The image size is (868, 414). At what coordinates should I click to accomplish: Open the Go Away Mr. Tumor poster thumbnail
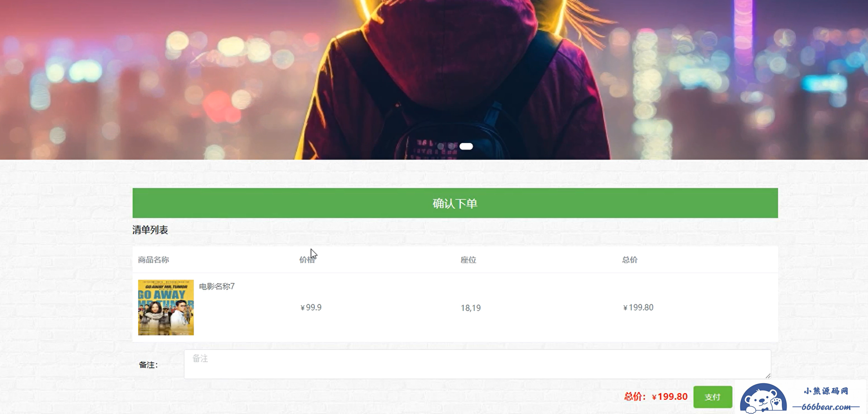click(166, 307)
